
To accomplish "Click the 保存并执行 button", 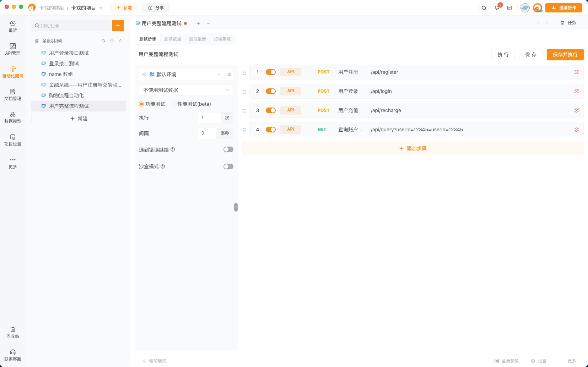I will (x=565, y=55).
